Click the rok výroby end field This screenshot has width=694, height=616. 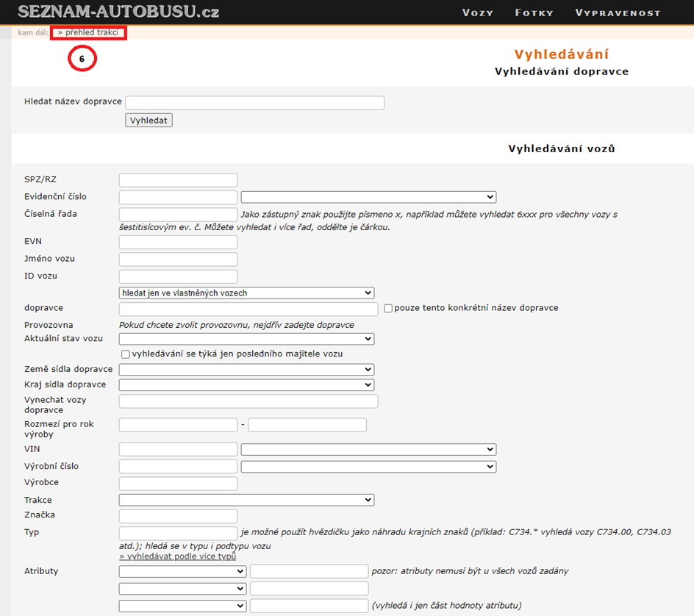(x=307, y=425)
